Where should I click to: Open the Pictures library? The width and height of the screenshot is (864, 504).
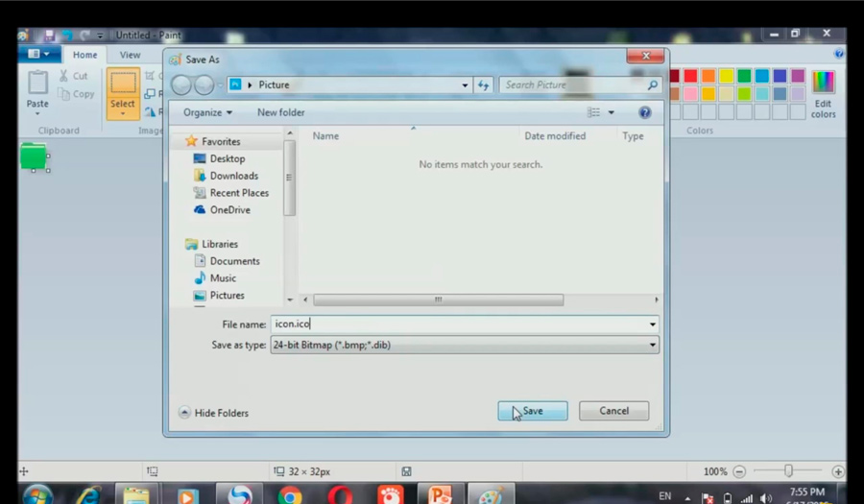coord(219,296)
